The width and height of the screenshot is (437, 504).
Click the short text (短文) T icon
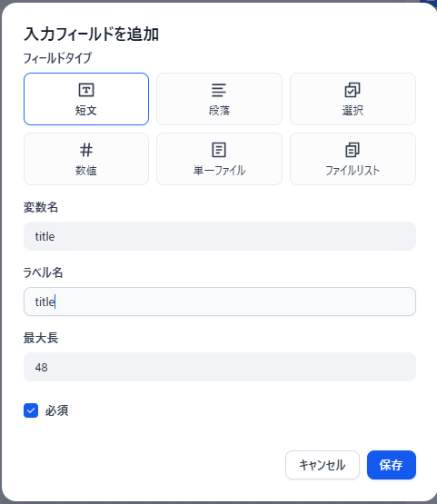[86, 90]
